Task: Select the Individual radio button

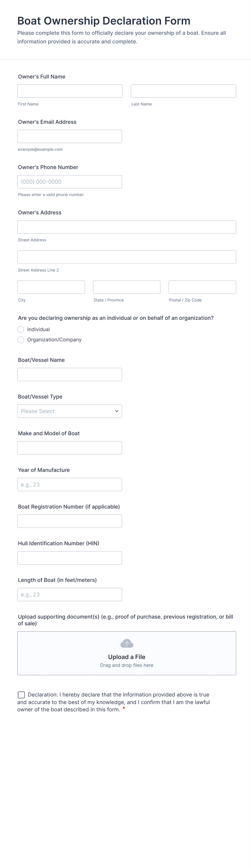Action: (x=21, y=329)
